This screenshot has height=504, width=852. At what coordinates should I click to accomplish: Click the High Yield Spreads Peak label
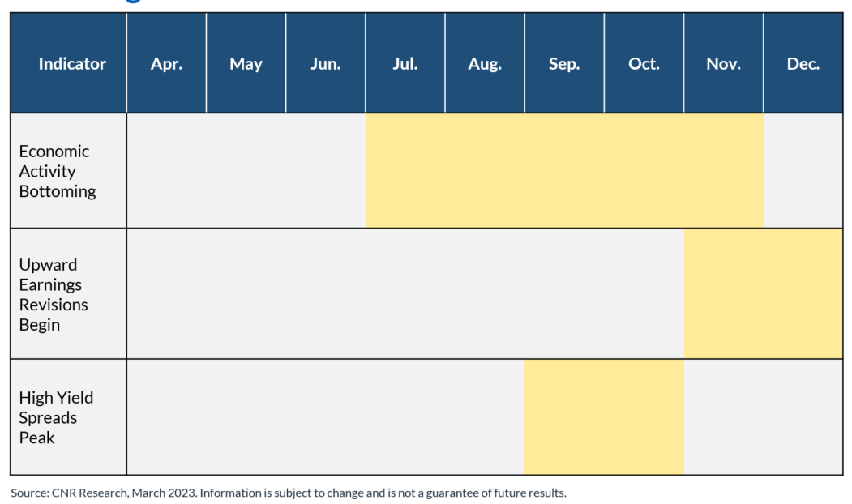click(x=56, y=417)
